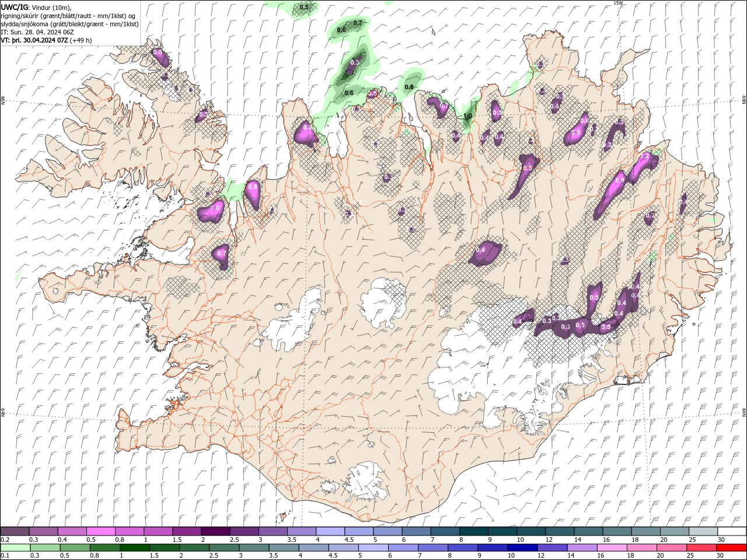
Task: Select the bright magenta snow scale swatch
Action: [x=100, y=531]
